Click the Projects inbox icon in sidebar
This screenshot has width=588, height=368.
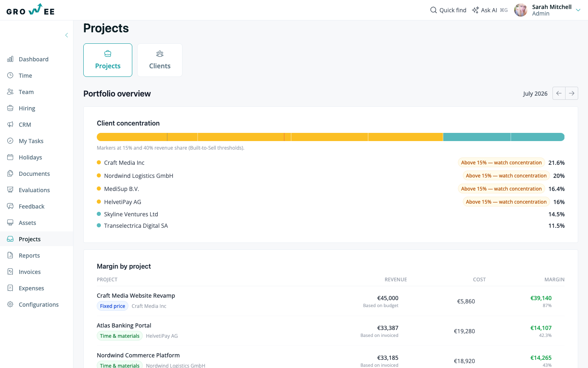point(10,239)
